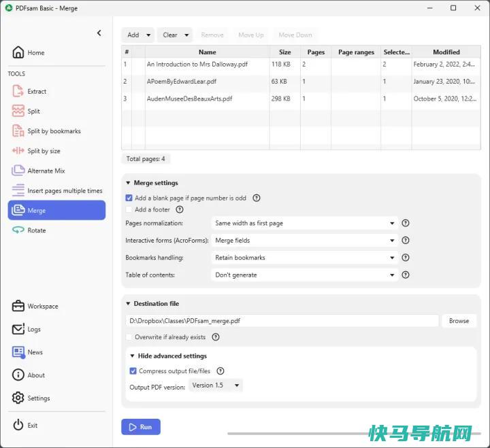
Task: Click the Total pages: 4 label
Action: [x=146, y=159]
